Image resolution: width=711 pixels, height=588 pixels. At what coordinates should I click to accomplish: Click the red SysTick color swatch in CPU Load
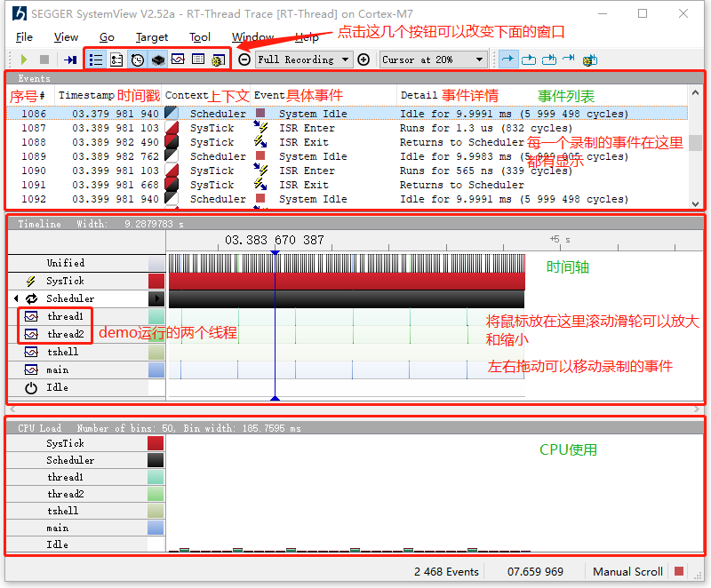click(x=156, y=443)
